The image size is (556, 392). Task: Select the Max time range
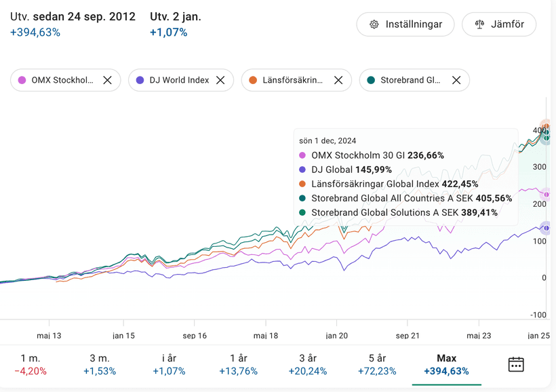(446, 364)
